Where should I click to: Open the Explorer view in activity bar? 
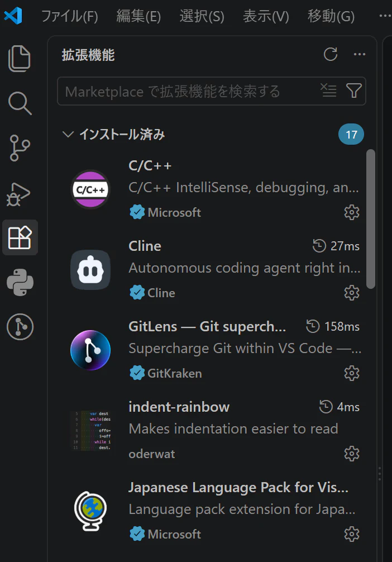coord(20,59)
